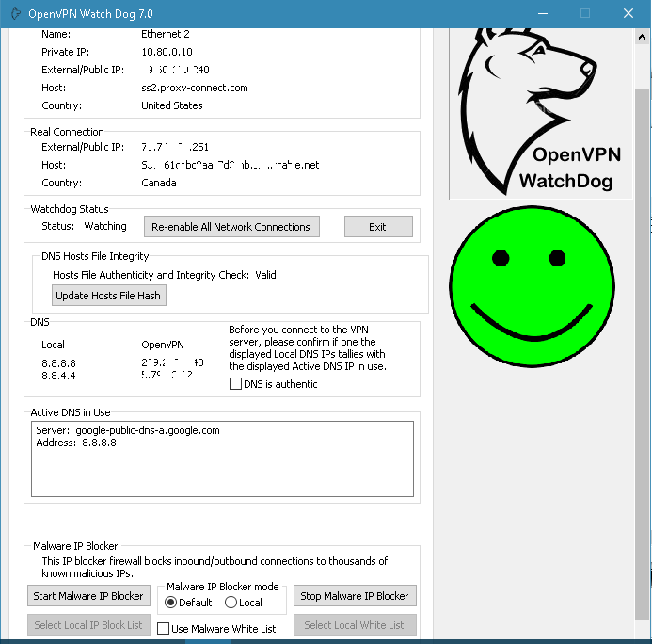Click Select Local IP Block List button
652x644 pixels.
[x=88, y=625]
